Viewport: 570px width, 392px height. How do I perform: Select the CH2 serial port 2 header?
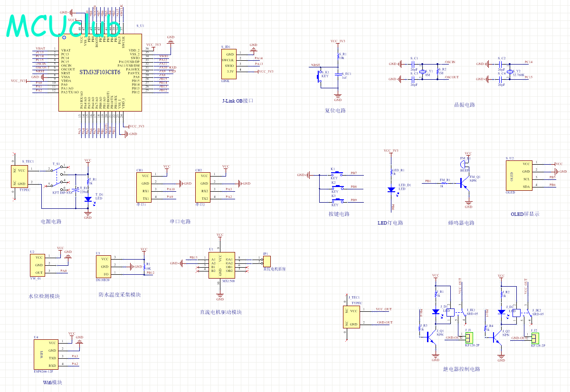(203, 187)
